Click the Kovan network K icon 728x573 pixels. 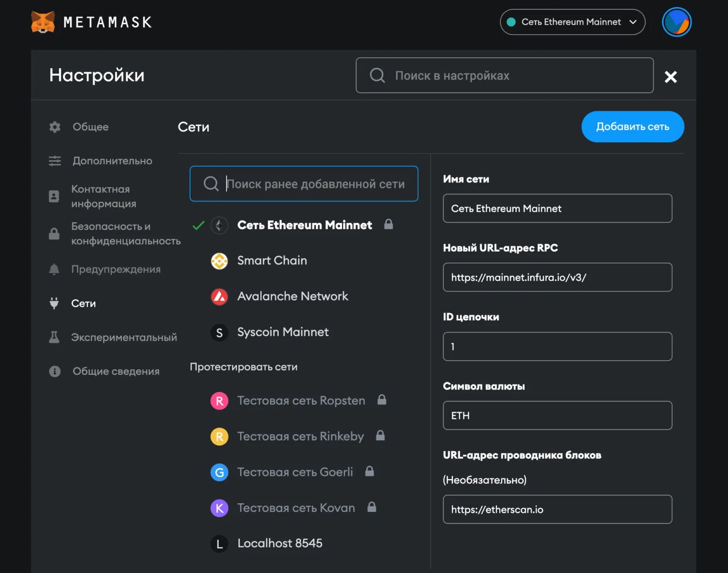[219, 508]
